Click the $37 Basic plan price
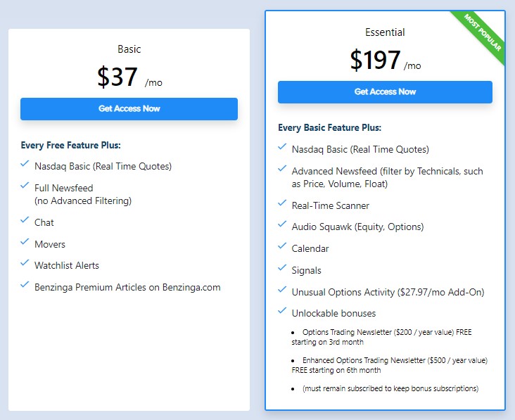This screenshot has height=420, width=515. [x=117, y=77]
